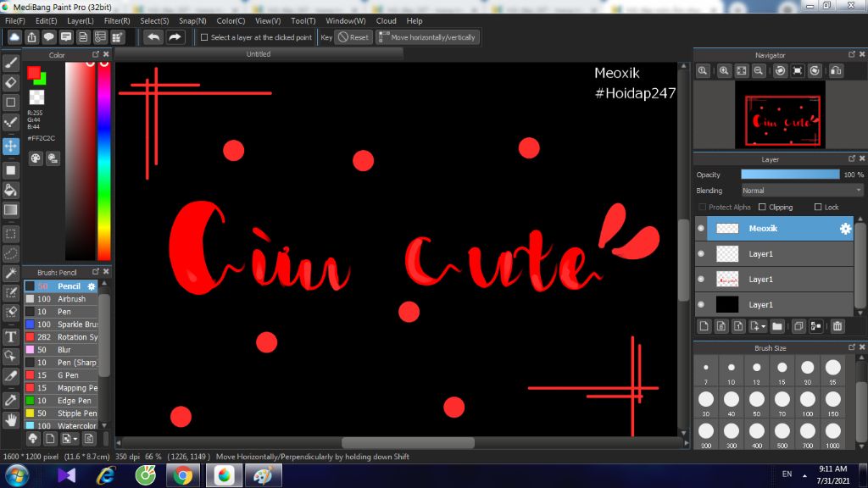Viewport: 868px width, 488px height.
Task: Click the cloud save icon
Action: click(x=14, y=37)
